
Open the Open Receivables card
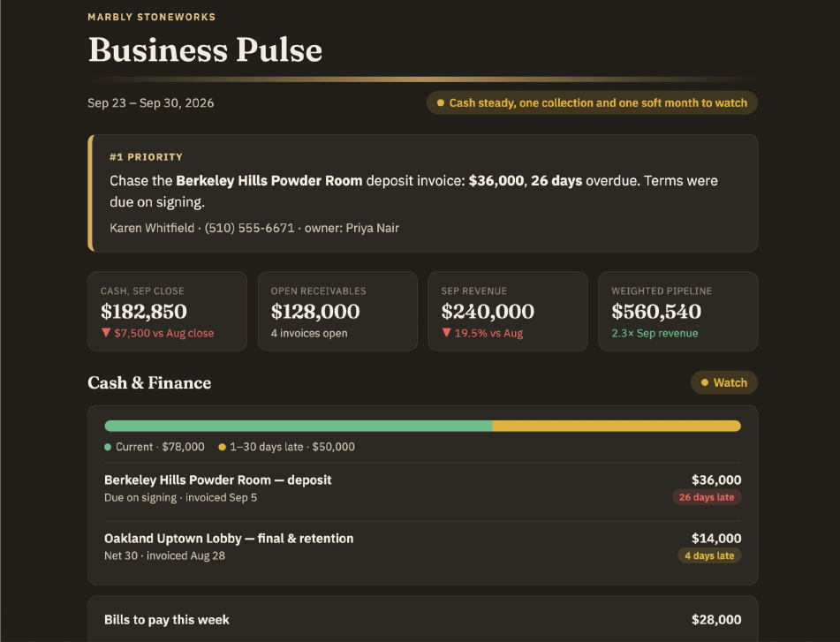coord(337,311)
